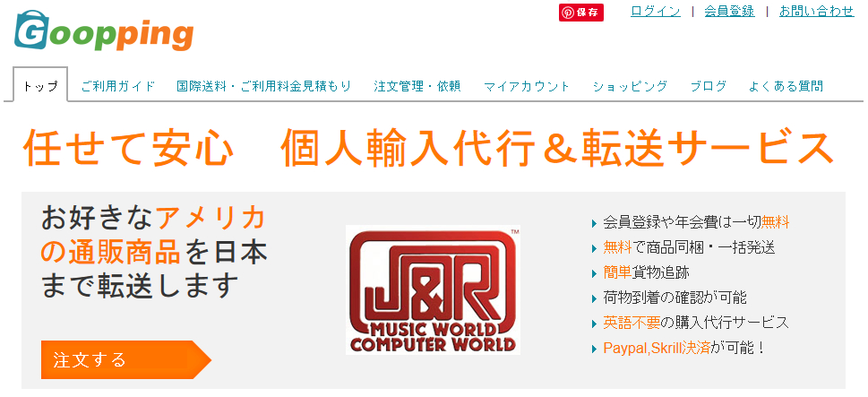Open the 会員登録 link
Image resolution: width=868 pixels, height=397 pixels.
pos(729,11)
